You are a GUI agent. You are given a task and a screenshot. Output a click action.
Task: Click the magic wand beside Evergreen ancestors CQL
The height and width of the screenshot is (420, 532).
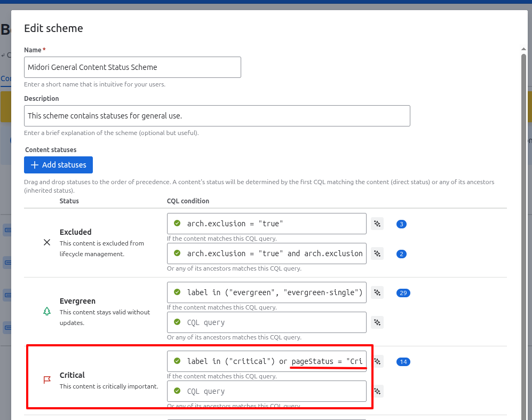pos(377,322)
